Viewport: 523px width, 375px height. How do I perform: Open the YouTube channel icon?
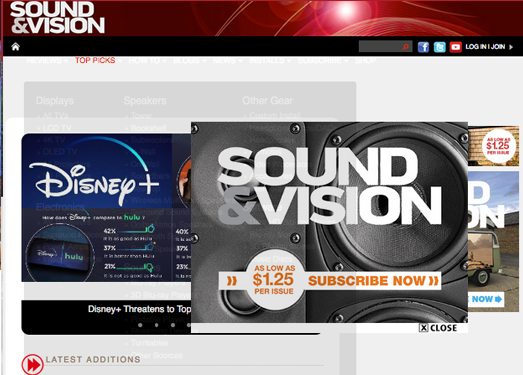click(x=455, y=47)
